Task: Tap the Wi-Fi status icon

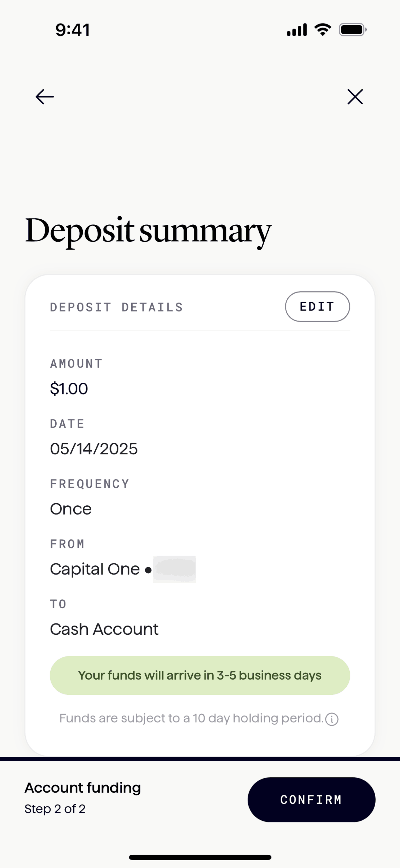Action: (x=323, y=30)
